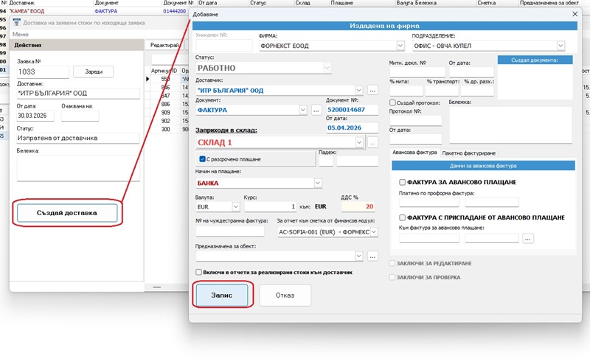
Task: Check ФАКТУРА ЗА АВАНСОВО ПЛАЩАНЕ
Action: coord(402,182)
